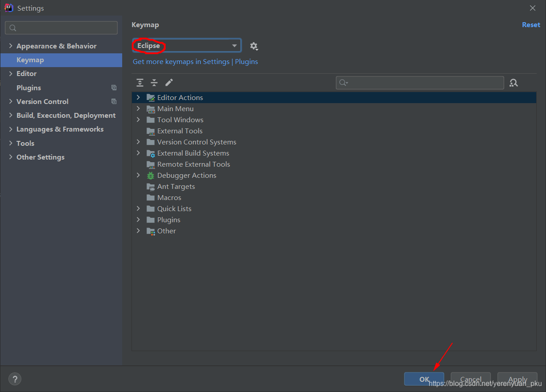Select Macros row in keymap tree

pos(334,198)
